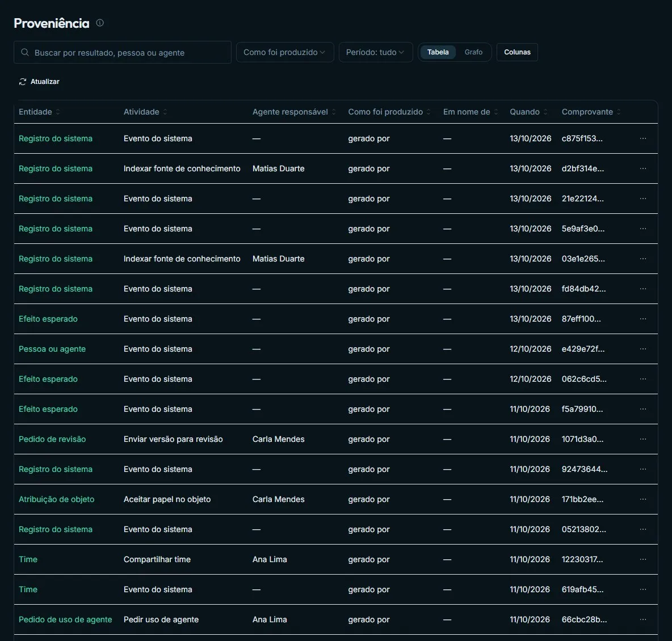Sort the table by Atividade column

tap(145, 112)
